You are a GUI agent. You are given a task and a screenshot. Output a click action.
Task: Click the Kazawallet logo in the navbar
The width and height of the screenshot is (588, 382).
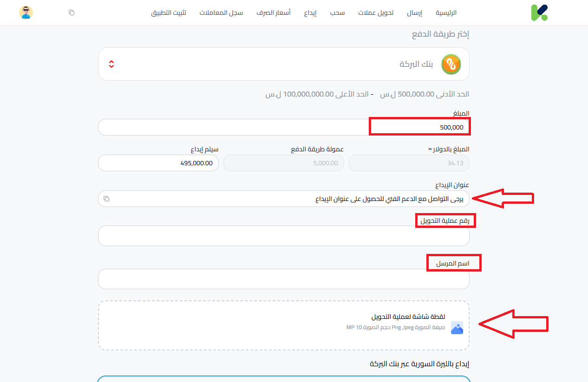click(x=539, y=12)
